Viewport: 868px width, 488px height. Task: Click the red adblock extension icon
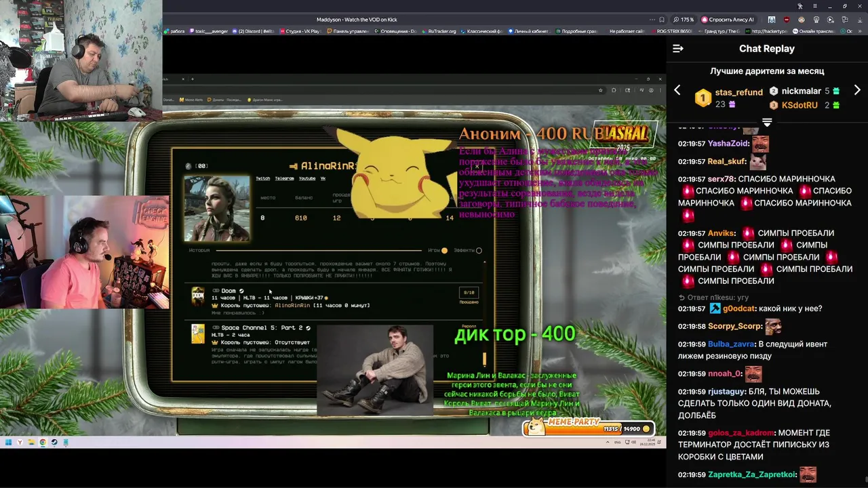787,20
